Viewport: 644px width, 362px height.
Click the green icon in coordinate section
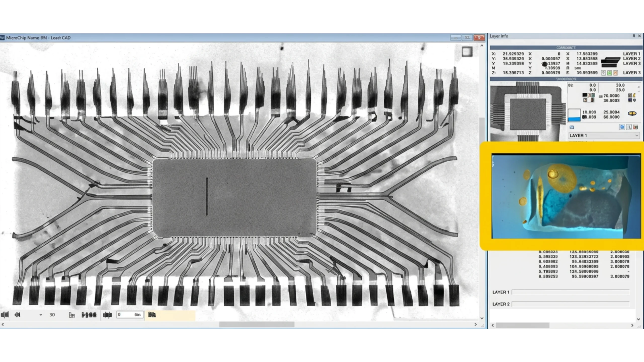tap(610, 73)
